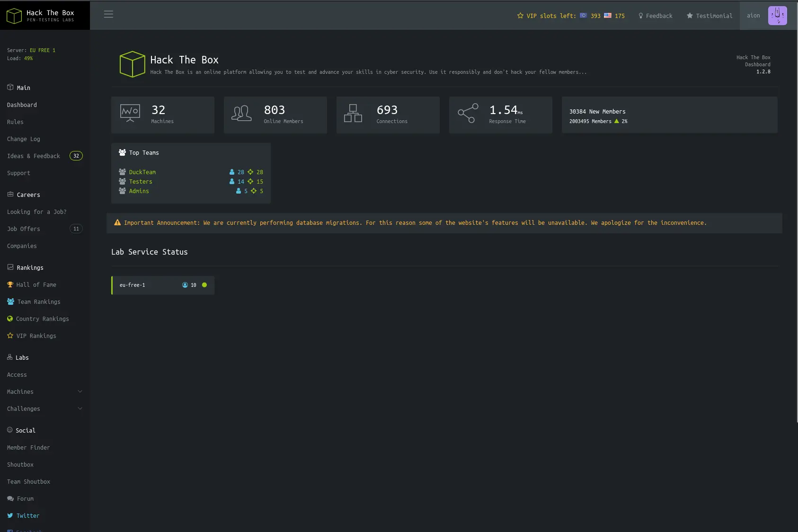Click the Labs section icon
The image size is (798, 532).
(9, 357)
